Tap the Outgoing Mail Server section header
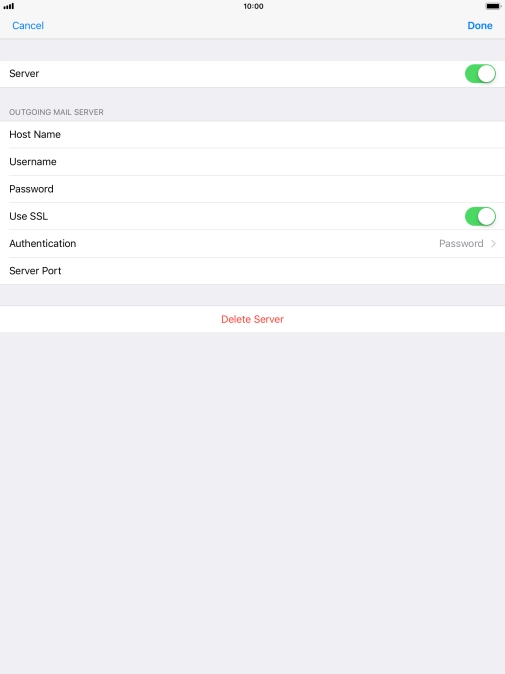 coord(56,112)
